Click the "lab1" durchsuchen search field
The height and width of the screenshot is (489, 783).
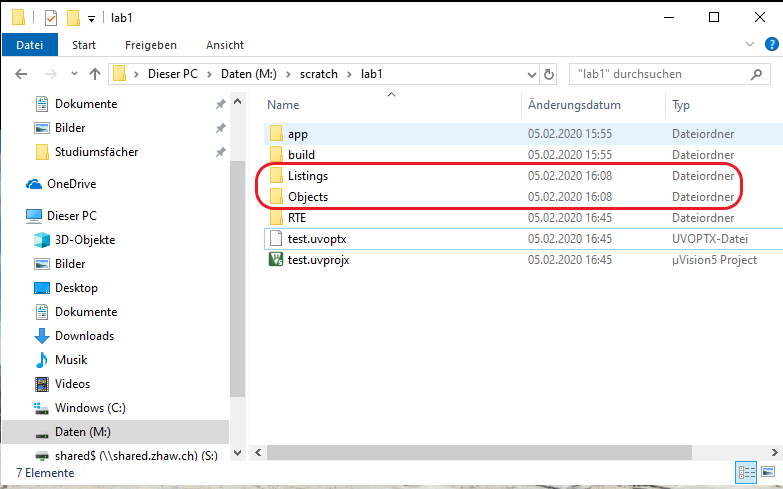[665, 74]
